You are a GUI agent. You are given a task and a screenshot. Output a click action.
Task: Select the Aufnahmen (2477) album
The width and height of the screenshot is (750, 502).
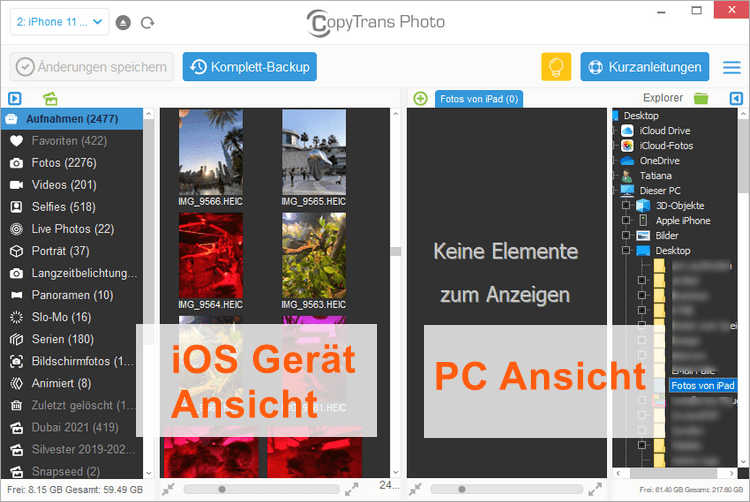click(x=72, y=119)
